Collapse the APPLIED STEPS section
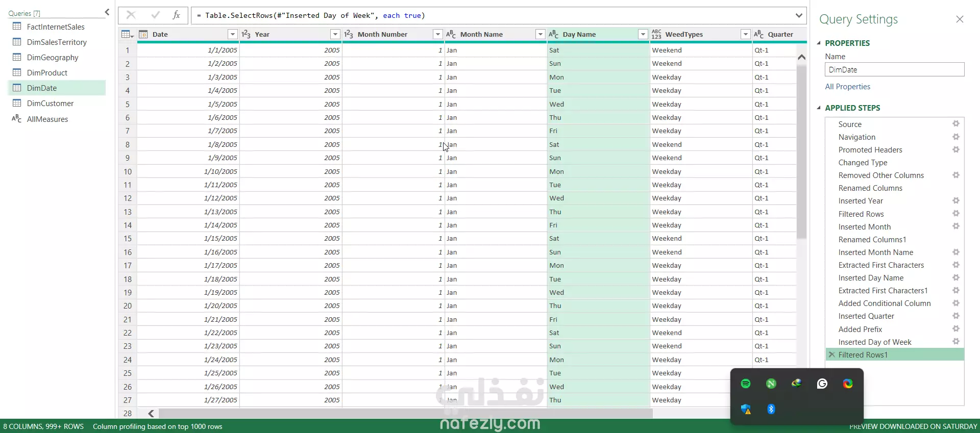 pos(819,108)
